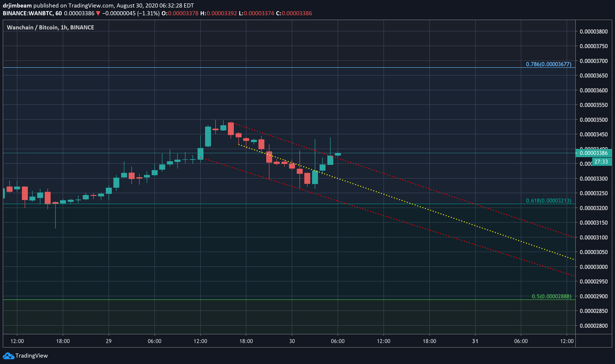Click the 0.00002850 price axis label
615x364 pixels.
pos(594,311)
